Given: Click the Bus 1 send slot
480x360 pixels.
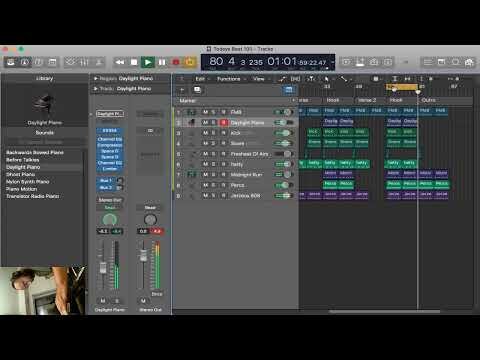Looking at the screenshot, I should point(107,180).
